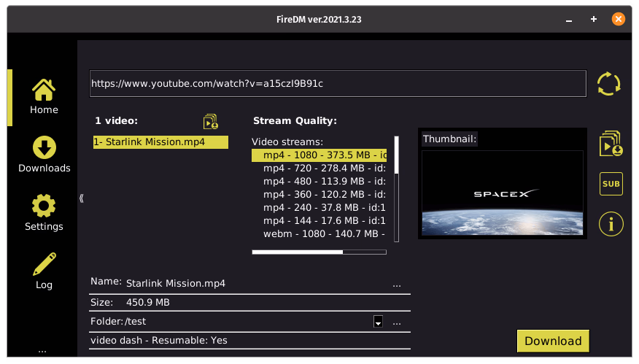Click the ellipsis next to the file name
639x364 pixels.
click(397, 285)
